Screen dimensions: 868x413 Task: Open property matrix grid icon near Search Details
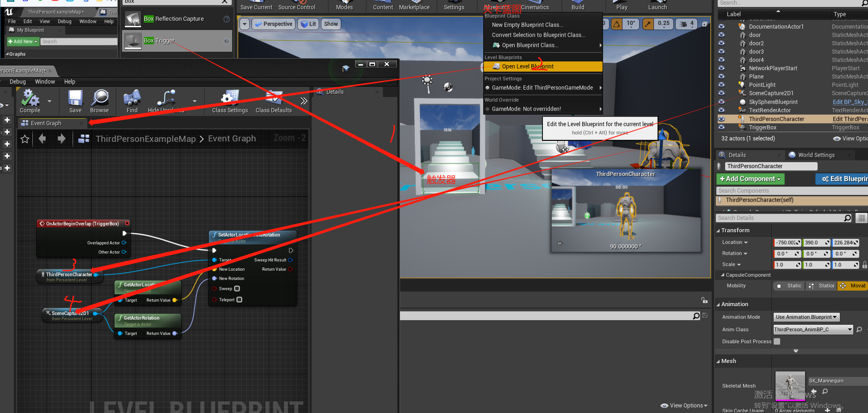coord(862,218)
